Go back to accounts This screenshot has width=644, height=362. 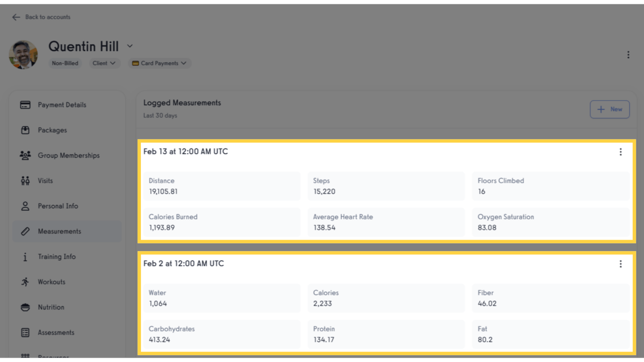tap(40, 17)
